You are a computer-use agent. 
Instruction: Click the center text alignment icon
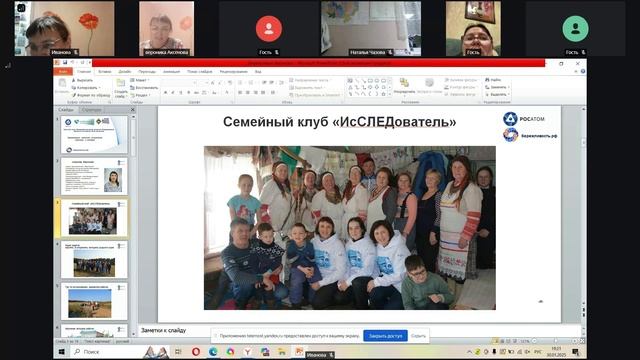pos(248,93)
